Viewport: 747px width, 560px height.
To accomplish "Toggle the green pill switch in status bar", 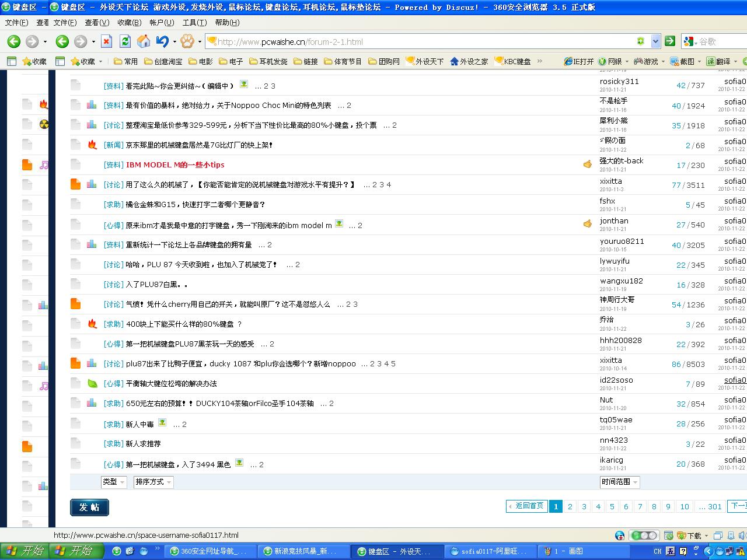I will 644,535.
